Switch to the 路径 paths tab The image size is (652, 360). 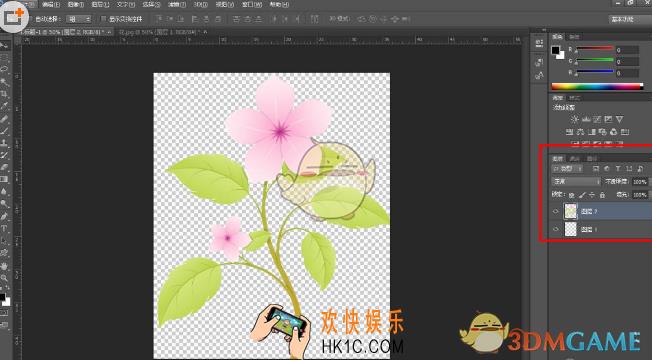(592, 158)
